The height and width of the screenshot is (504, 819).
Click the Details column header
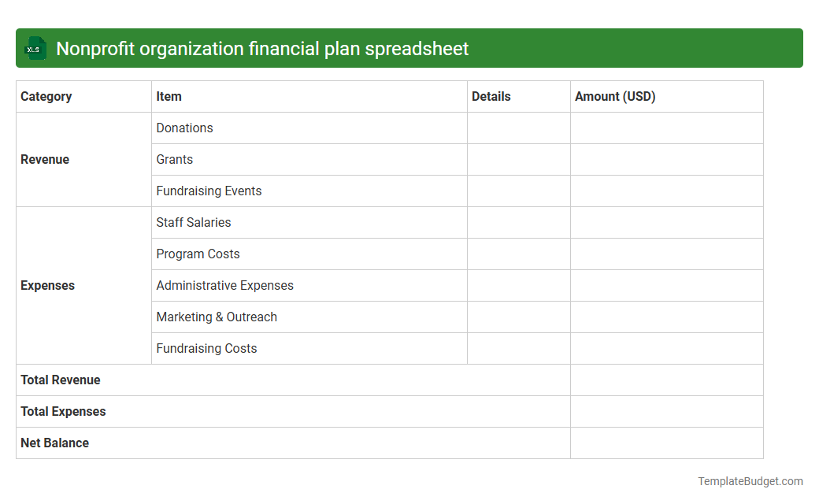coord(491,96)
